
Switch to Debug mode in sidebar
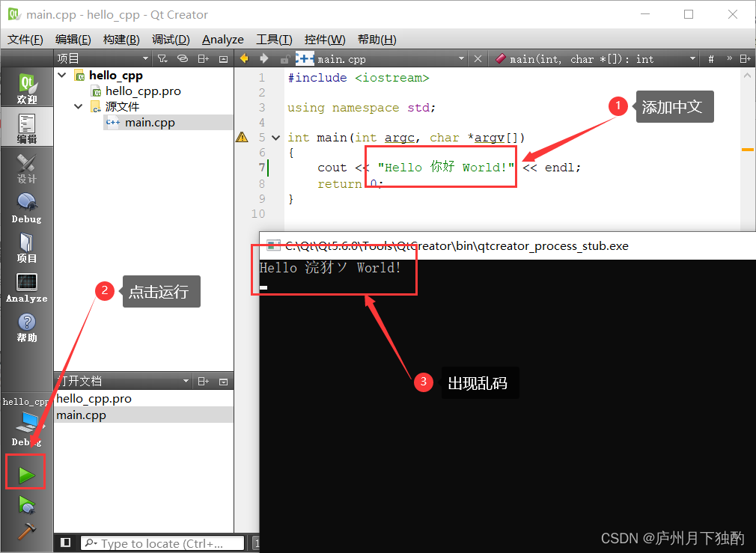(26, 208)
